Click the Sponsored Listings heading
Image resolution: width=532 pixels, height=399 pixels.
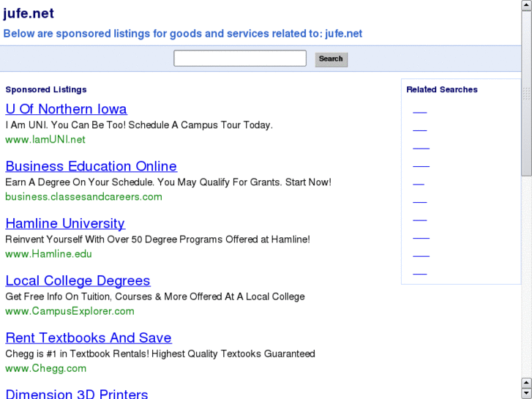tap(46, 89)
